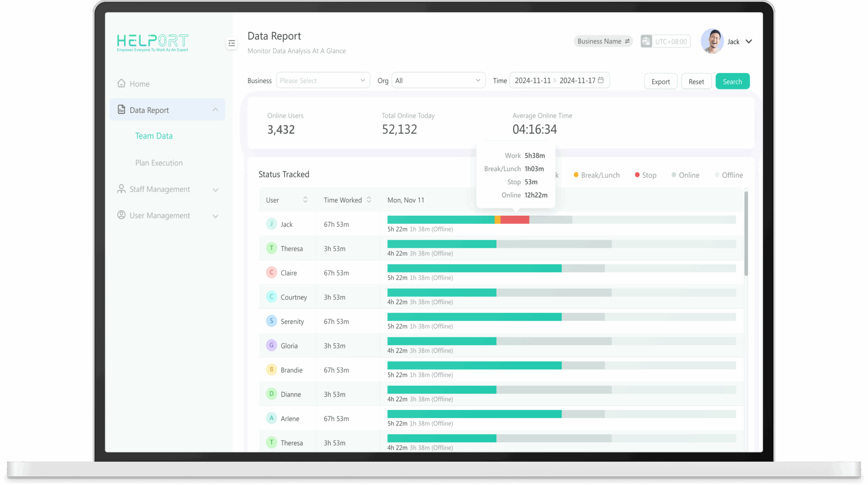Open the Team Data submenu item
Viewport: 868px width, 485px height.
(x=154, y=136)
